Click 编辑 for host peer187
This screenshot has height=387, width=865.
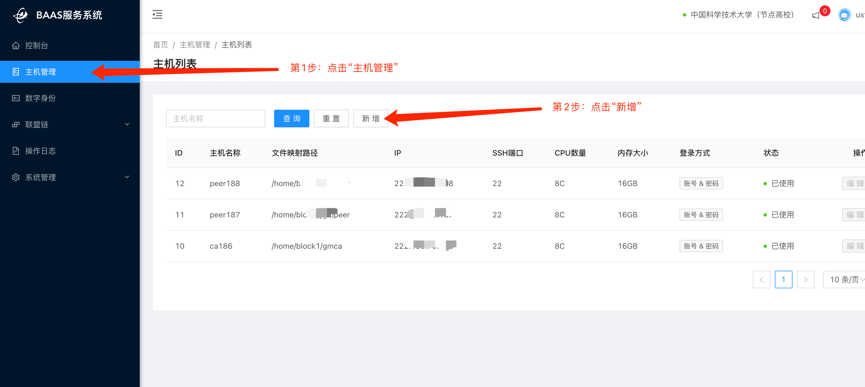click(853, 215)
